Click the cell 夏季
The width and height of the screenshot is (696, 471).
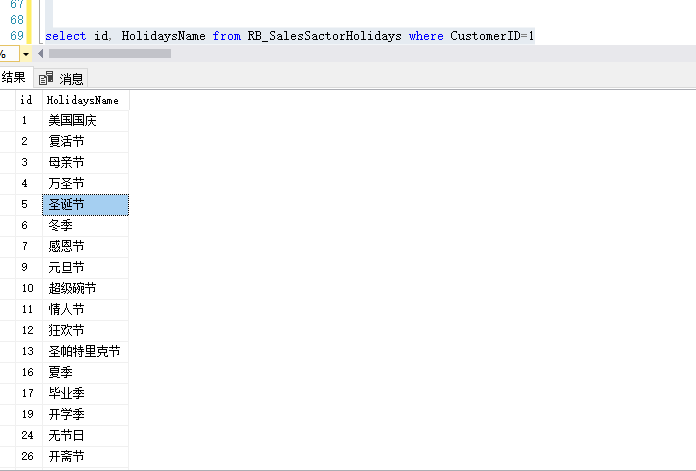(x=86, y=372)
